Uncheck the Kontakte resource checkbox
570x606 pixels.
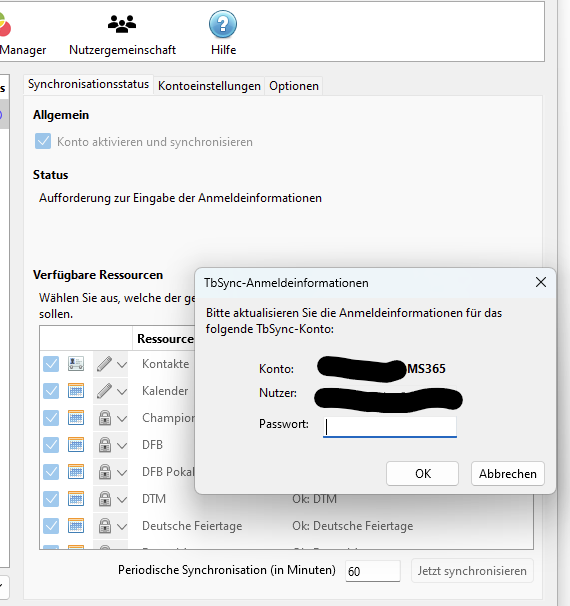pyautogui.click(x=51, y=364)
